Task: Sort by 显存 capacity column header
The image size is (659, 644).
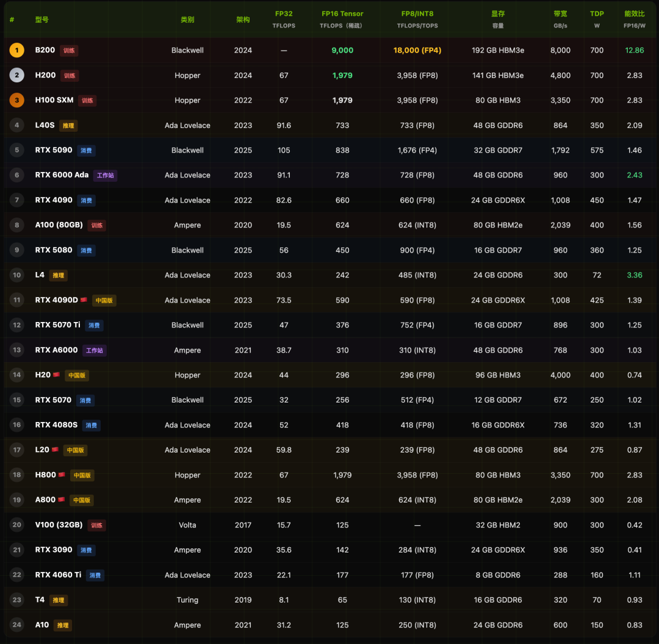Action: coord(498,20)
